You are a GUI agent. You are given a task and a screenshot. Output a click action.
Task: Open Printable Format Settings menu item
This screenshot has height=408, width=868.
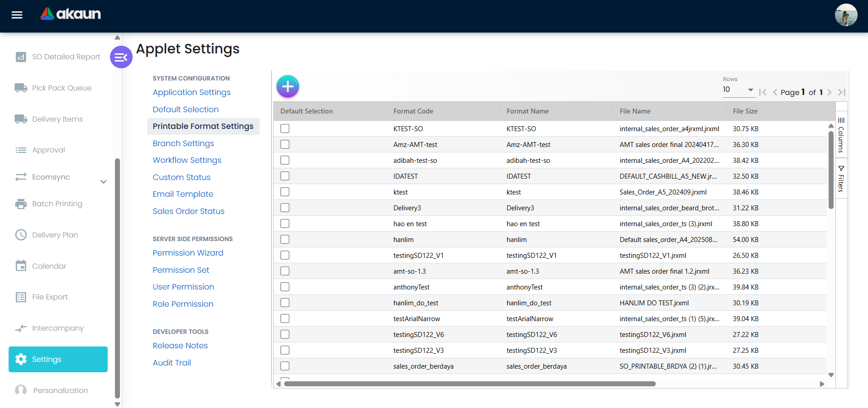click(203, 126)
